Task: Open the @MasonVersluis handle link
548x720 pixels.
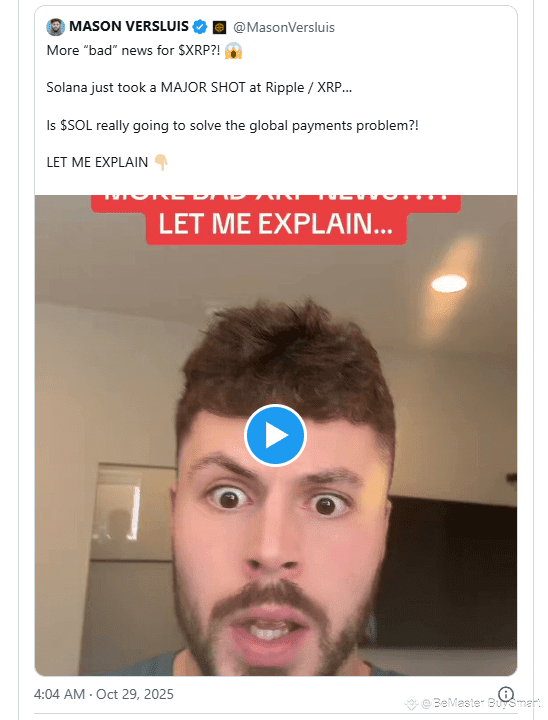Action: click(x=284, y=28)
